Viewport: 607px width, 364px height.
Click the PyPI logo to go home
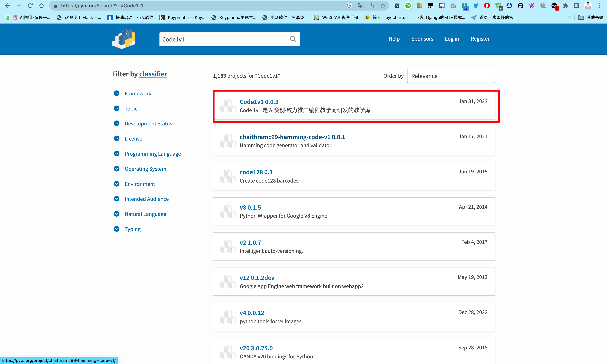click(123, 39)
